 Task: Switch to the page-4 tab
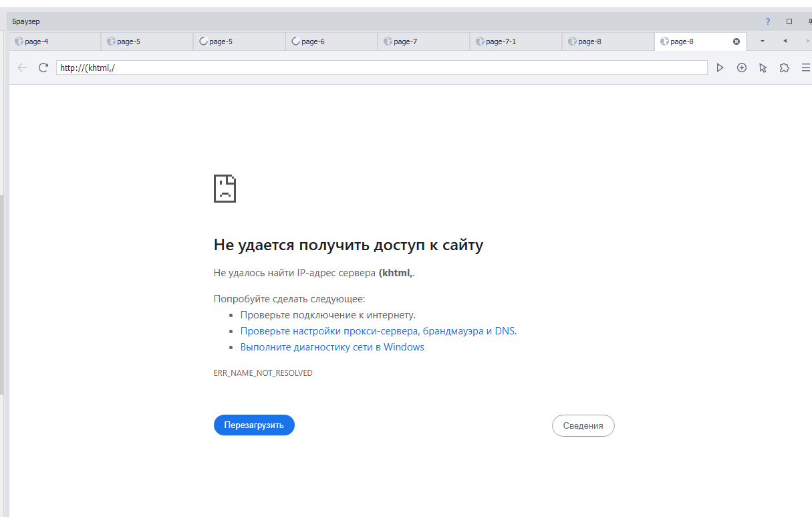pos(55,41)
